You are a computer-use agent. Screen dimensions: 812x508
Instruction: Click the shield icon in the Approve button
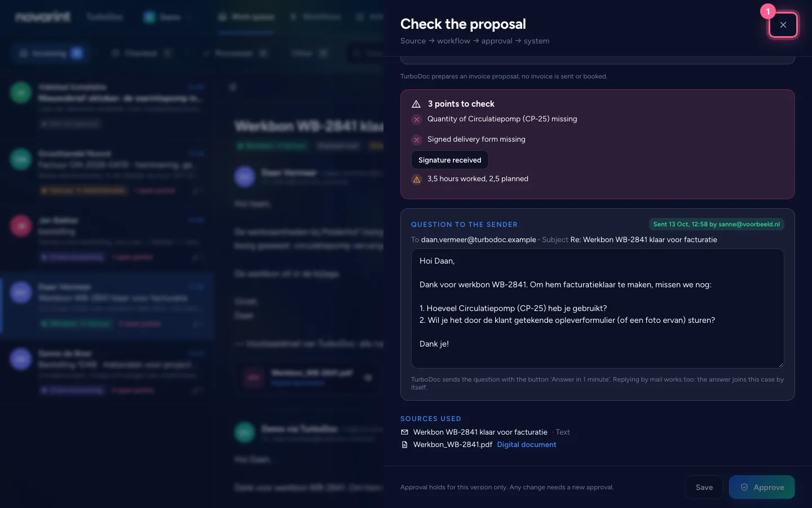pyautogui.click(x=744, y=487)
